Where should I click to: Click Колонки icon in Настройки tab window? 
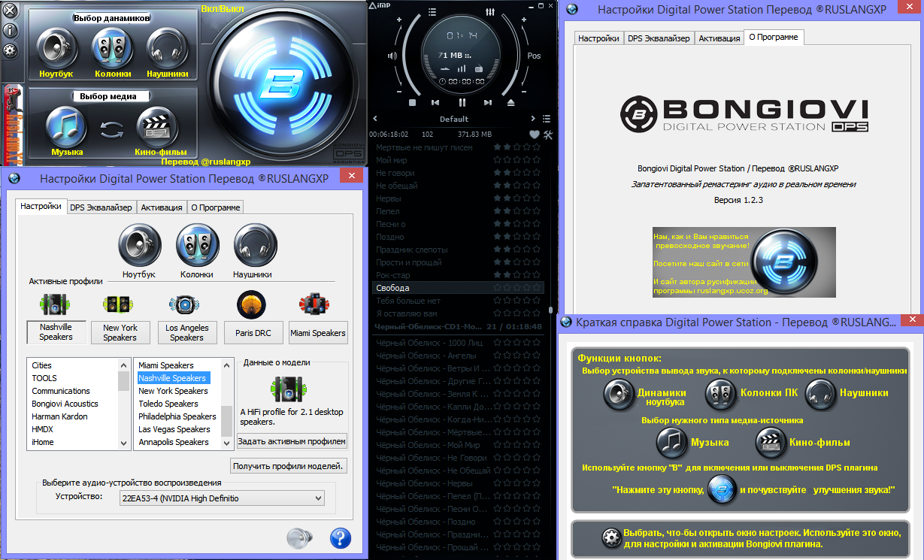pos(198,245)
